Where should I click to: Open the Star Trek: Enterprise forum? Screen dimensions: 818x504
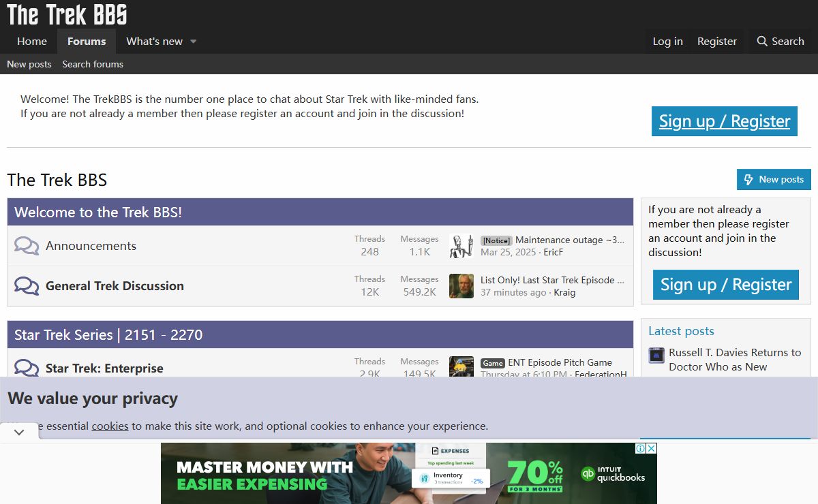pyautogui.click(x=104, y=368)
